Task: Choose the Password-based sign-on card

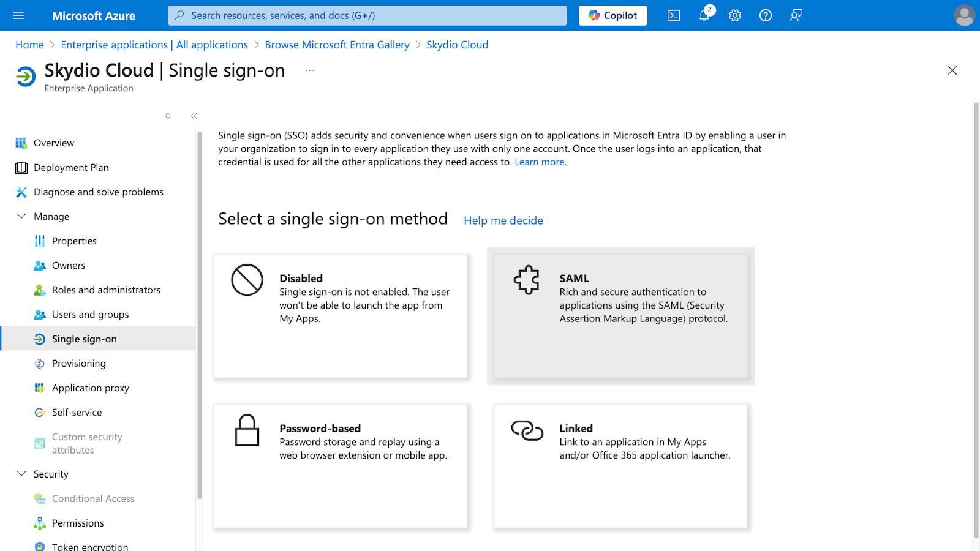Action: [341, 466]
